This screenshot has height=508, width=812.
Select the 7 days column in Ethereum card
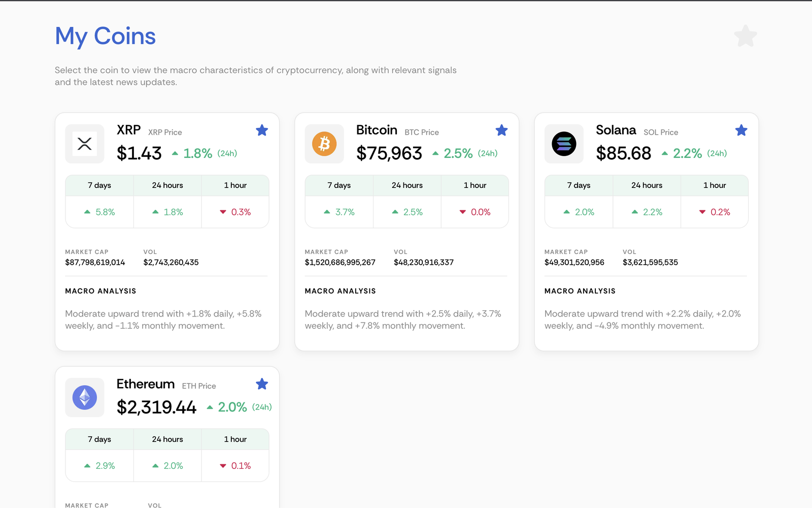click(x=99, y=439)
